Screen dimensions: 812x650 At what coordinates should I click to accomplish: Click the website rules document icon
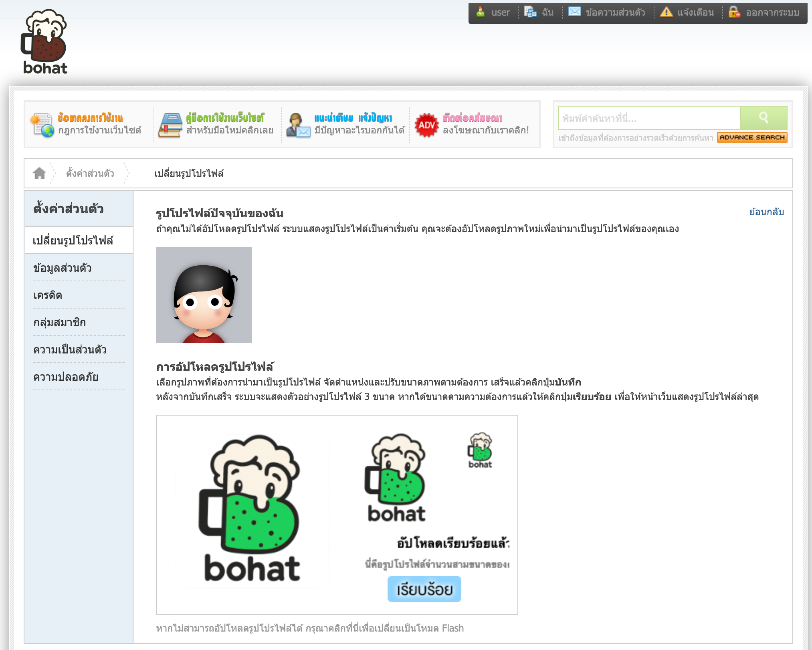42,125
